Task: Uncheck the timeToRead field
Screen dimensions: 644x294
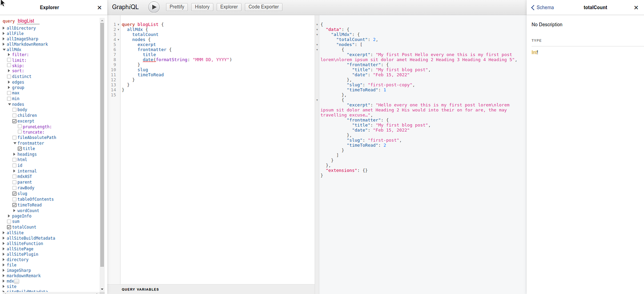Action: [x=14, y=204]
